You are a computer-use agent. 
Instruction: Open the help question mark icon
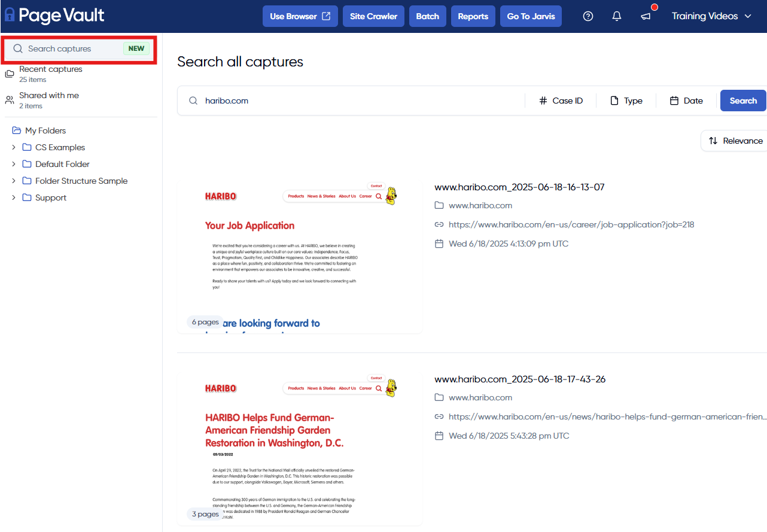click(588, 16)
